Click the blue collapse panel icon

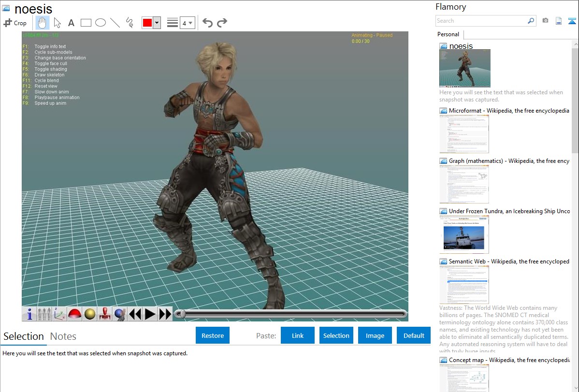click(x=572, y=21)
